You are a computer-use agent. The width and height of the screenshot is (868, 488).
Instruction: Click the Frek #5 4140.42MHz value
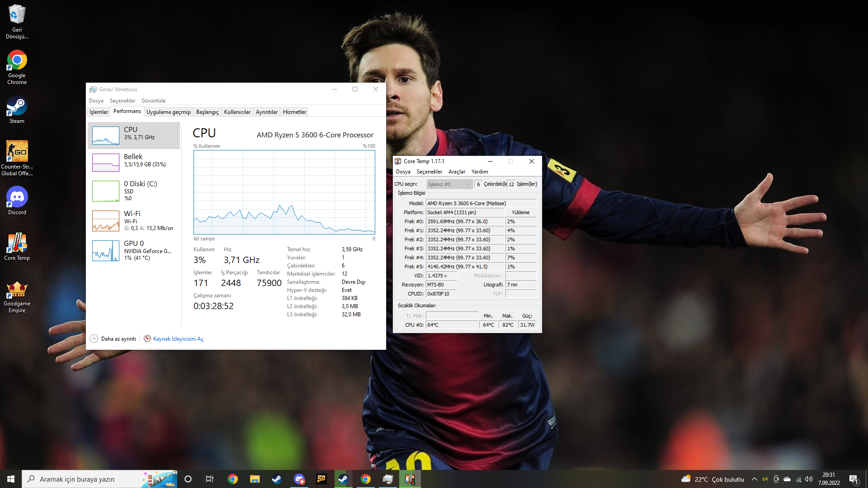465,267
